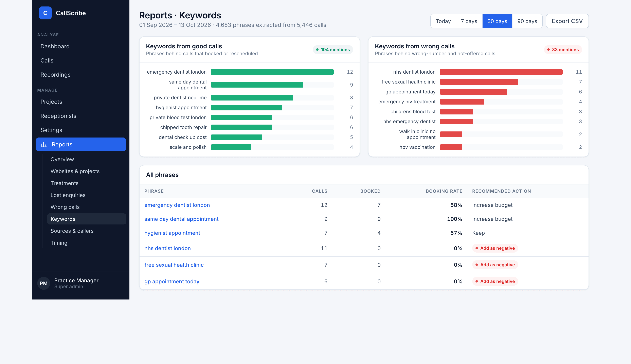631x364 pixels.
Task: Open the Timing report
Action: pyautogui.click(x=87, y=243)
